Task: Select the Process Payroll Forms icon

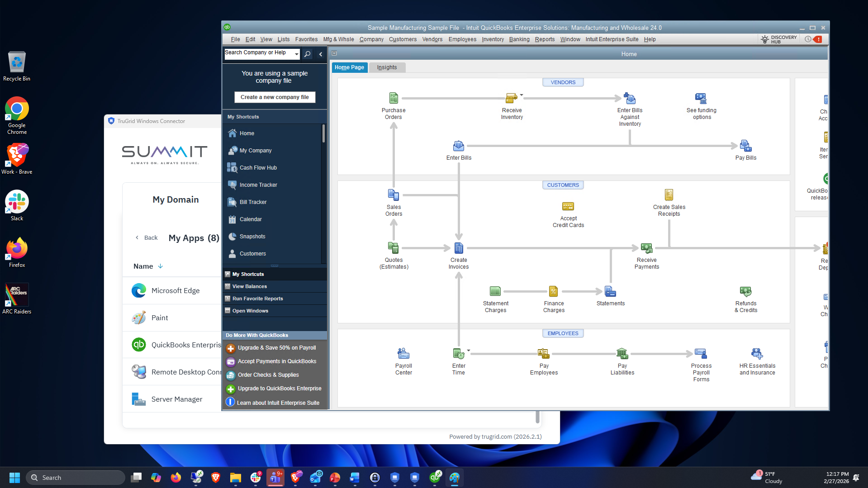Action: [x=701, y=354]
